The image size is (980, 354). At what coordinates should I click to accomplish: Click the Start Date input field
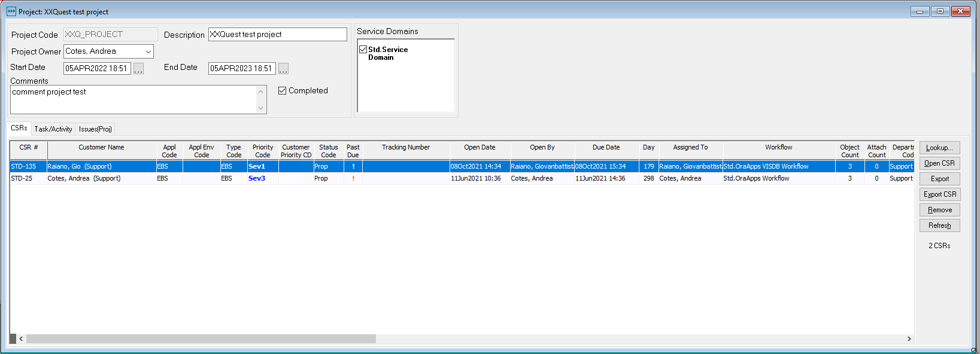pos(97,69)
